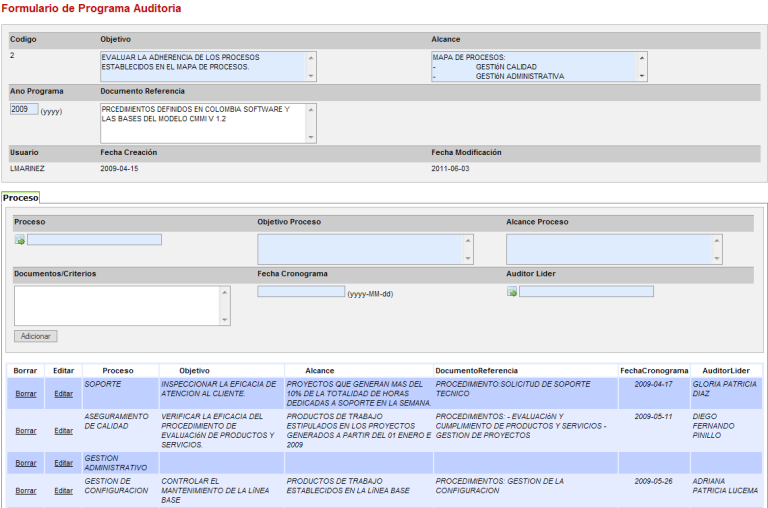Focus the Objetivo Proceso text area
The width and height of the screenshot is (768, 508).
click(x=359, y=249)
